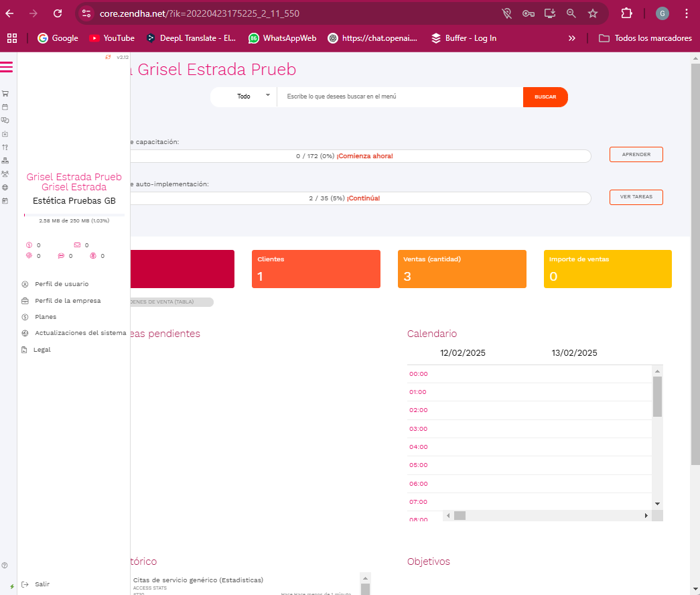Click the orange sync icon near version

(109, 58)
